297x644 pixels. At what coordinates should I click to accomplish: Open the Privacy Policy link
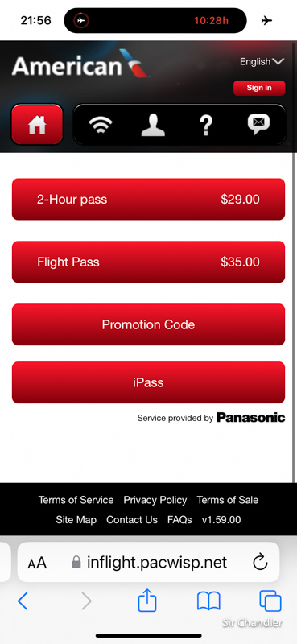pos(155,500)
